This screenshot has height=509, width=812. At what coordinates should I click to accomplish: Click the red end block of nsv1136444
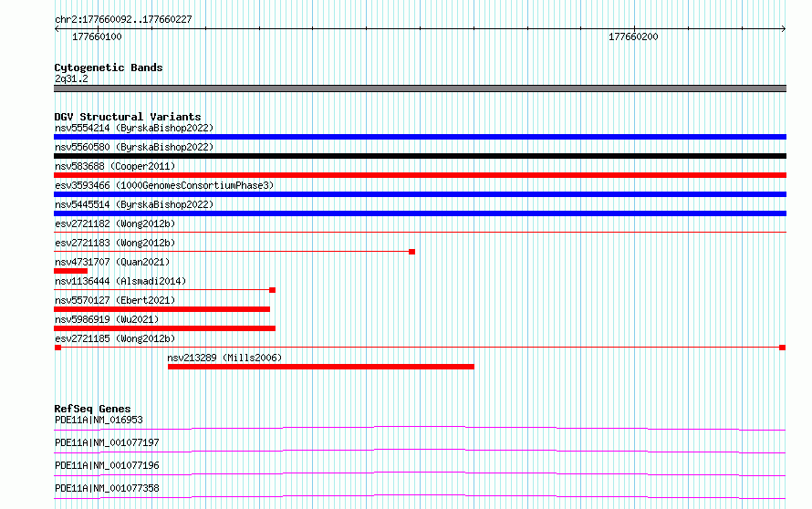(273, 290)
